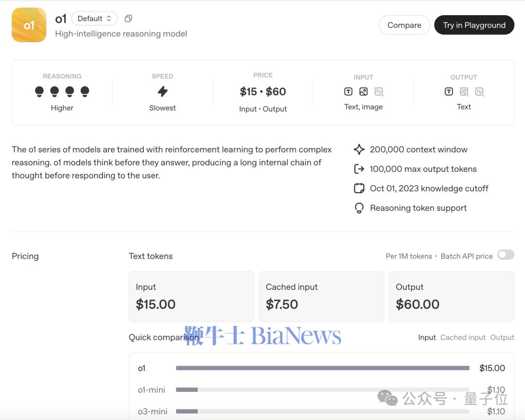
Task: Click the Compare button
Action: [404, 25]
